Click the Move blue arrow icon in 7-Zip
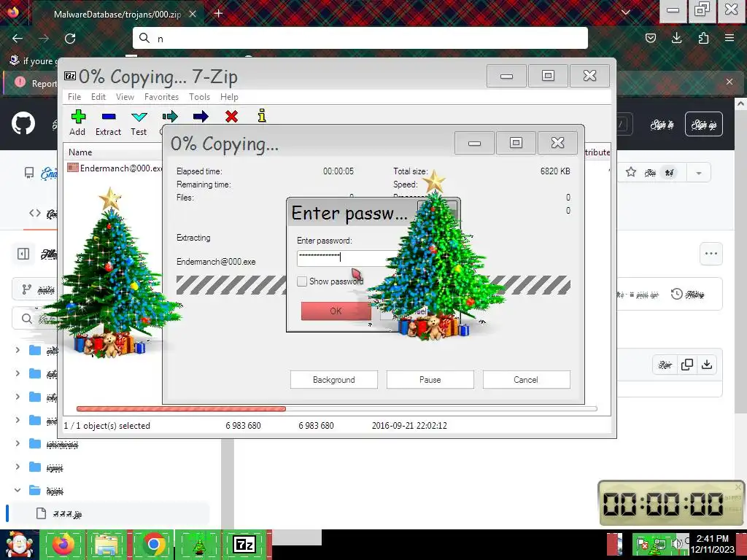This screenshot has width=747, height=560. (x=201, y=116)
